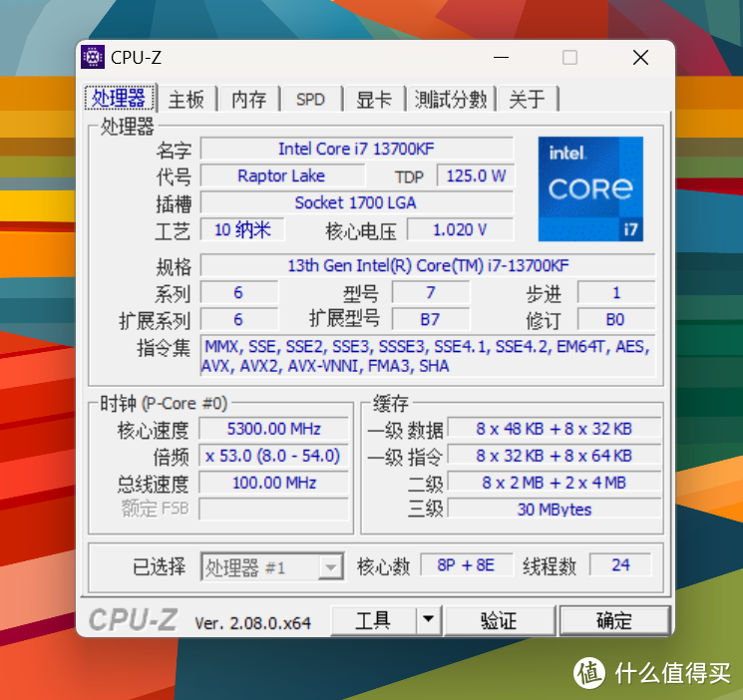This screenshot has height=700, width=743.
Task: Open the 内存 tab
Action: pyautogui.click(x=248, y=100)
